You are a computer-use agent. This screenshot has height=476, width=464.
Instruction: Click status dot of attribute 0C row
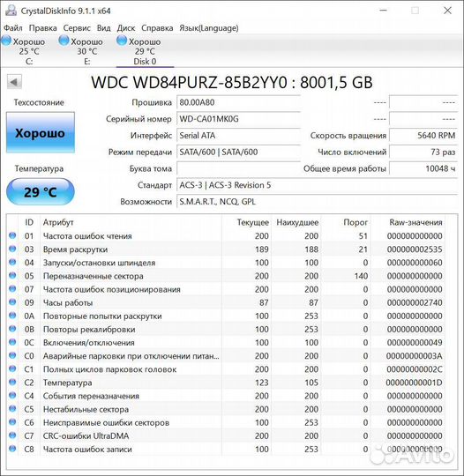pyautogui.click(x=12, y=342)
